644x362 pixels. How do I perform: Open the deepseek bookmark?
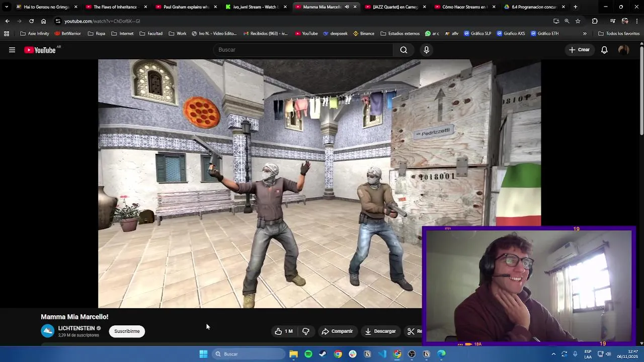[x=335, y=34]
